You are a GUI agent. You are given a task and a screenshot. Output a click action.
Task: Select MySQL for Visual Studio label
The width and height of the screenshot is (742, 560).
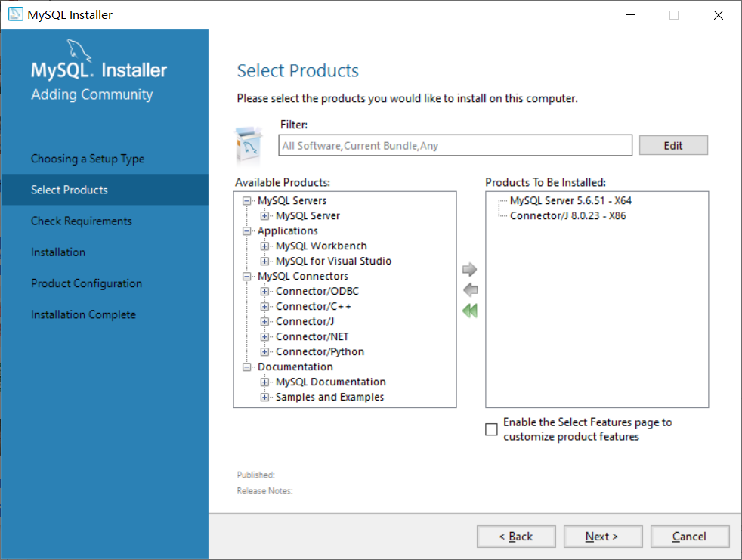(x=334, y=261)
